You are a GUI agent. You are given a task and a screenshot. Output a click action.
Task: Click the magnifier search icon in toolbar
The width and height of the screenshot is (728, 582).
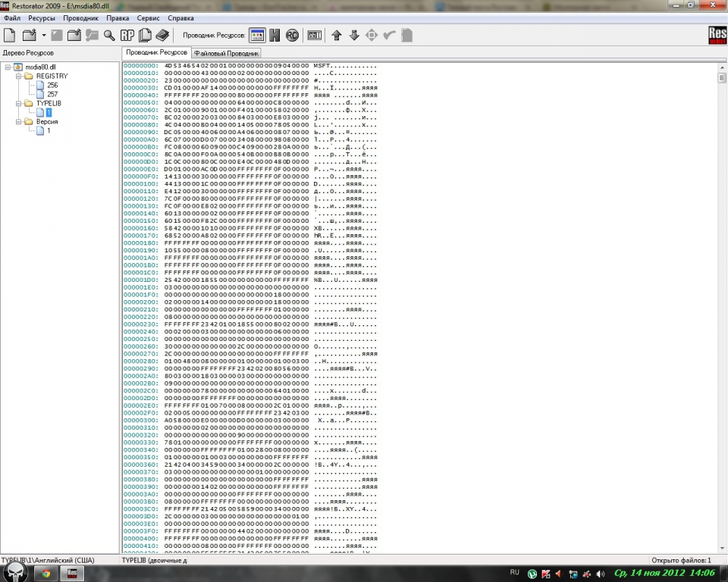click(x=109, y=35)
